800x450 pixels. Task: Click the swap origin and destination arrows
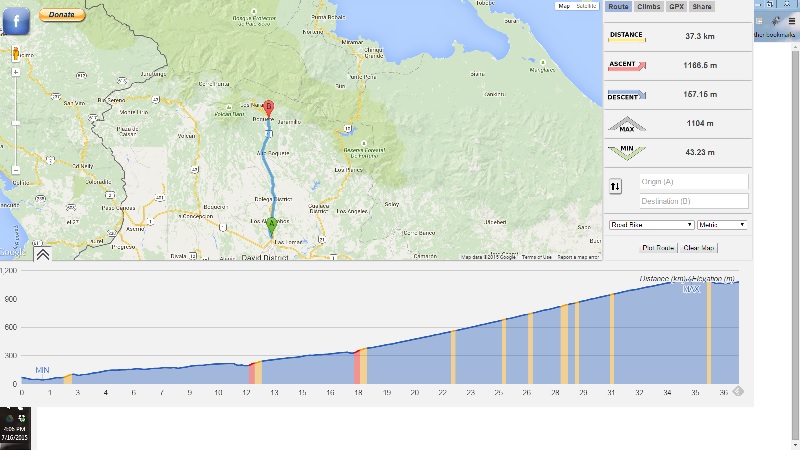[x=615, y=187]
